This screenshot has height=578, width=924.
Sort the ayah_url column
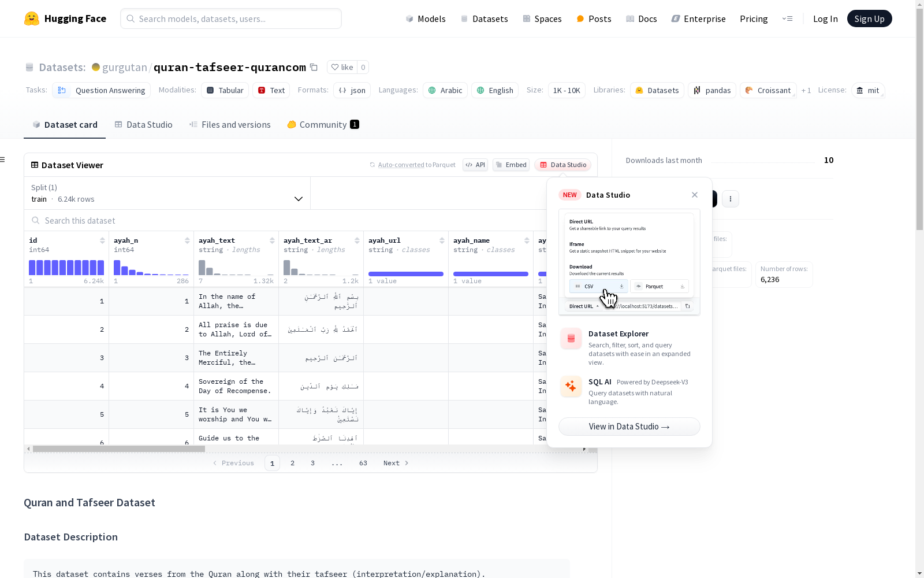[x=442, y=240]
